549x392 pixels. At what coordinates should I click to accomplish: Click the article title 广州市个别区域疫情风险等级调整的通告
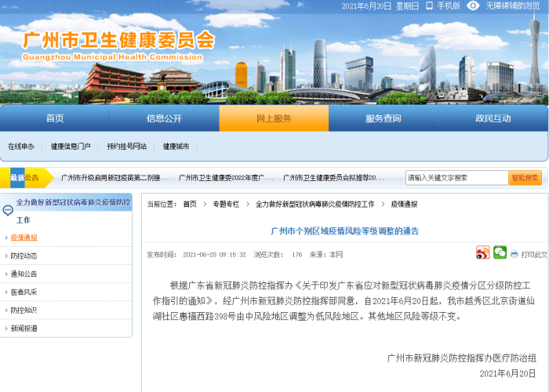345,231
